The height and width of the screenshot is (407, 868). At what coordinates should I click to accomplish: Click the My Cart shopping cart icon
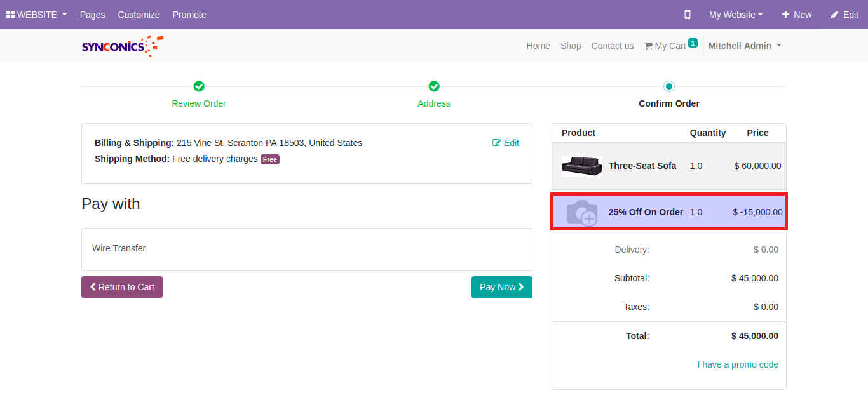click(648, 46)
